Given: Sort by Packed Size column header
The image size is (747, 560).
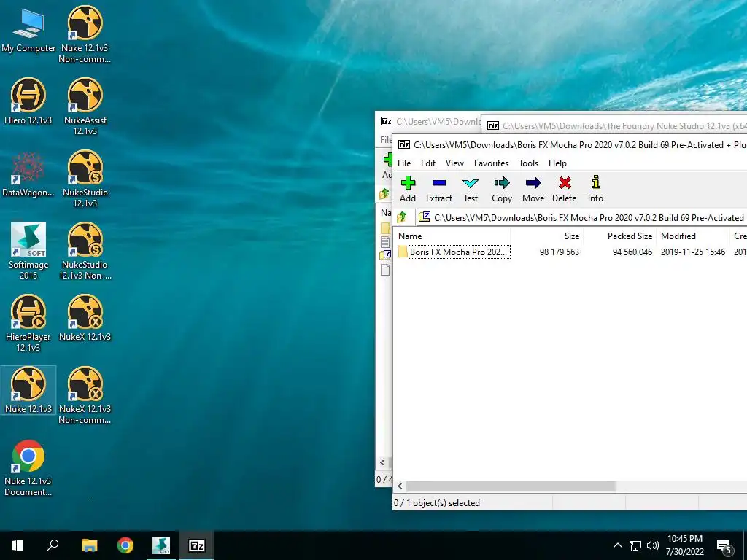Looking at the screenshot, I should tap(620, 236).
